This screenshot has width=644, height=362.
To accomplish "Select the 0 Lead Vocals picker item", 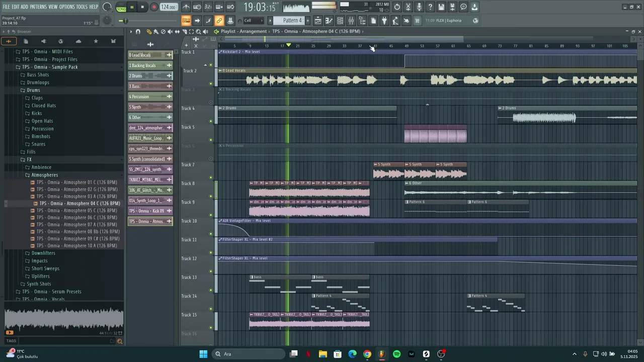I will coord(150,55).
